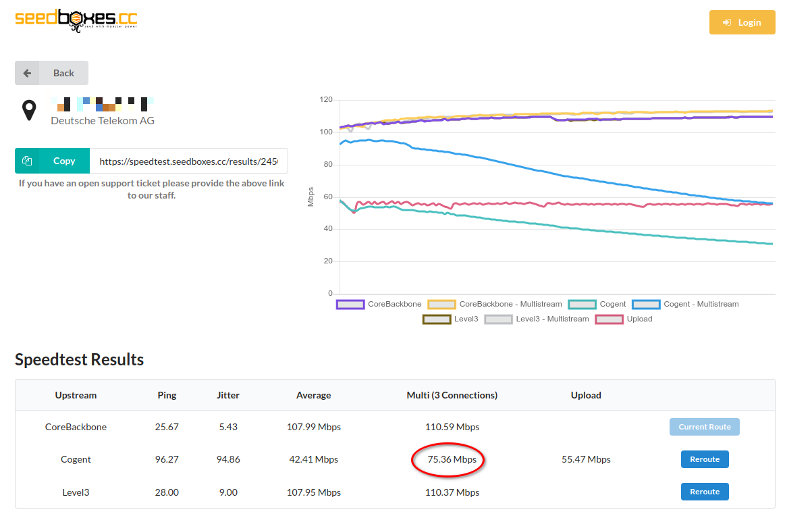Viewport: 812px width, 518px height.
Task: Click the Deutsche Telekom AG label
Action: (x=103, y=120)
